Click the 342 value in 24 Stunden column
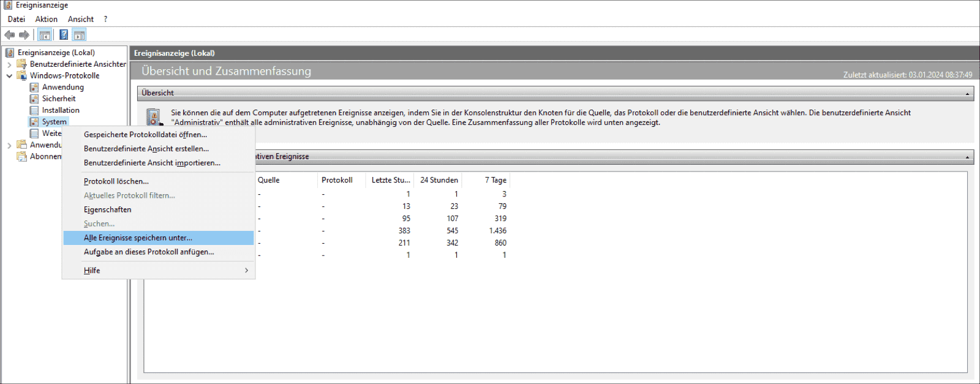The height and width of the screenshot is (384, 980). 452,243
